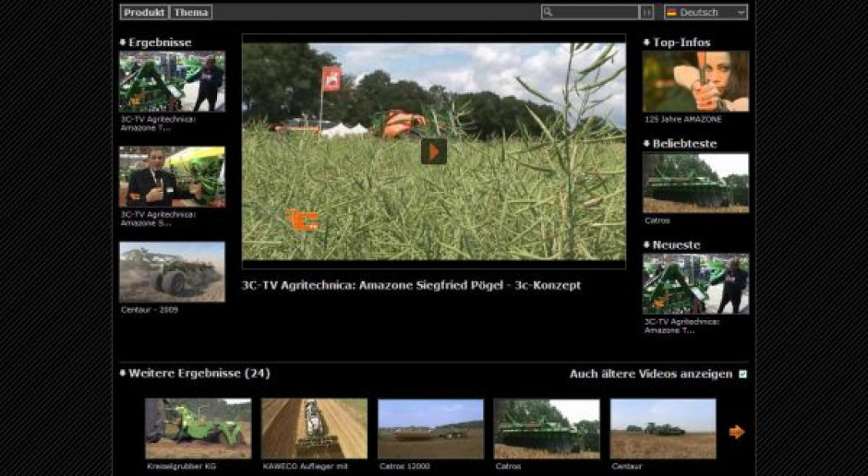Click the 'Centaur - 2009' caption text
Screen dimensions: 868x476
click(150, 310)
